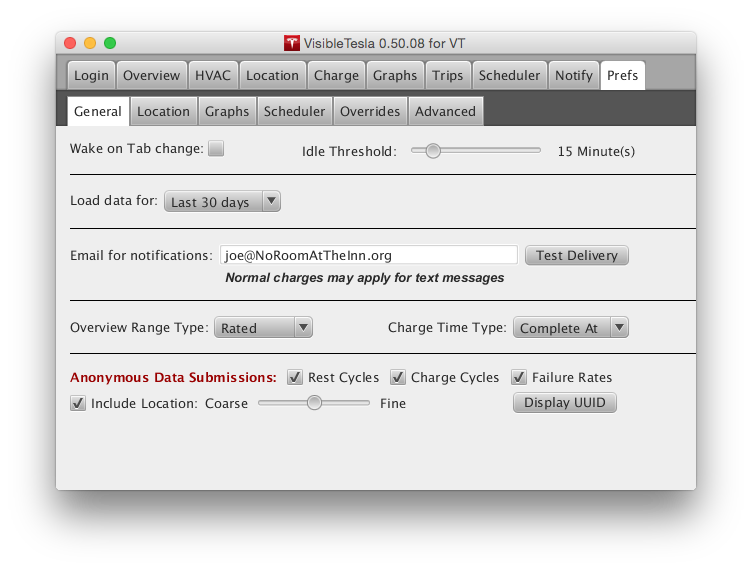Click the Idle Threshold slider knob

[433, 151]
